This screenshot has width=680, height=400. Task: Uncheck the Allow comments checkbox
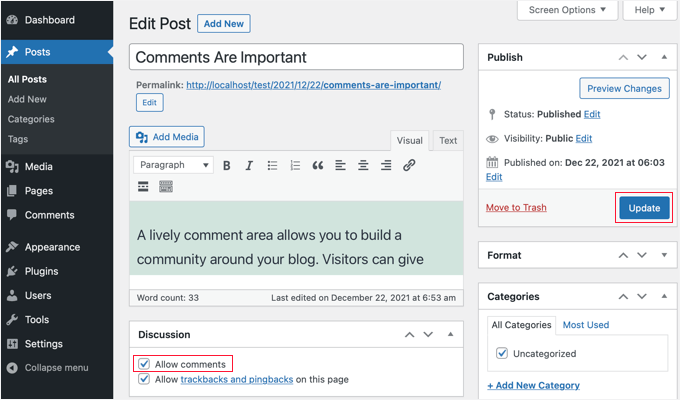coord(145,364)
